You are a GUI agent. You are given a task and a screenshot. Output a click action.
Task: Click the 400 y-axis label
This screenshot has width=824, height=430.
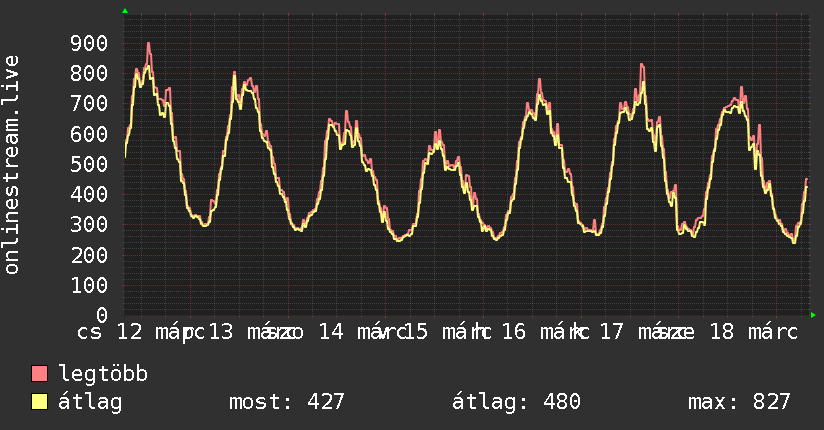(89, 194)
